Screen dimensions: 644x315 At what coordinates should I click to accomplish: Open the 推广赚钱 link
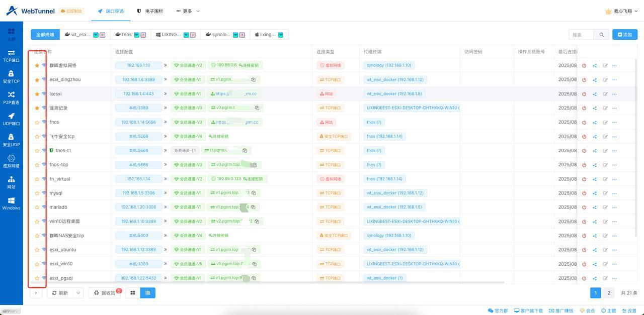[x=561, y=311]
